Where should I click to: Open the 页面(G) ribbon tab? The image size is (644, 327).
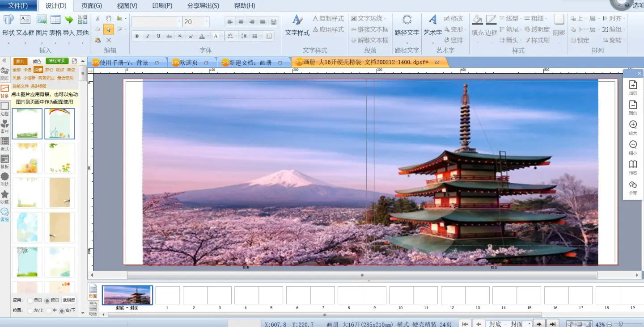coord(92,6)
